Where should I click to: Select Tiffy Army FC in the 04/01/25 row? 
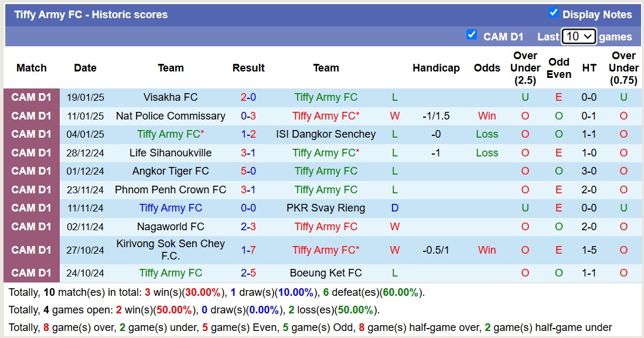click(170, 134)
